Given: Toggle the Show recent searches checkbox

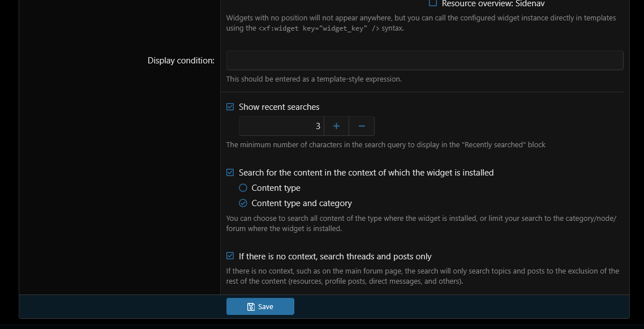Looking at the screenshot, I should [230, 107].
